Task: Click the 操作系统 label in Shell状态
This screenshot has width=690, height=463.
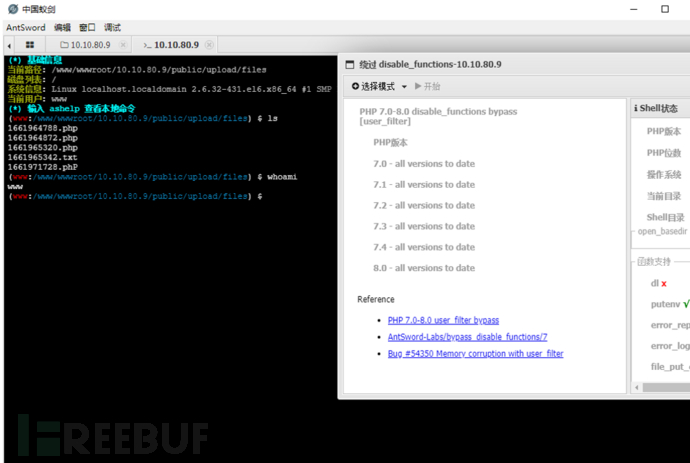Action: pos(664,175)
